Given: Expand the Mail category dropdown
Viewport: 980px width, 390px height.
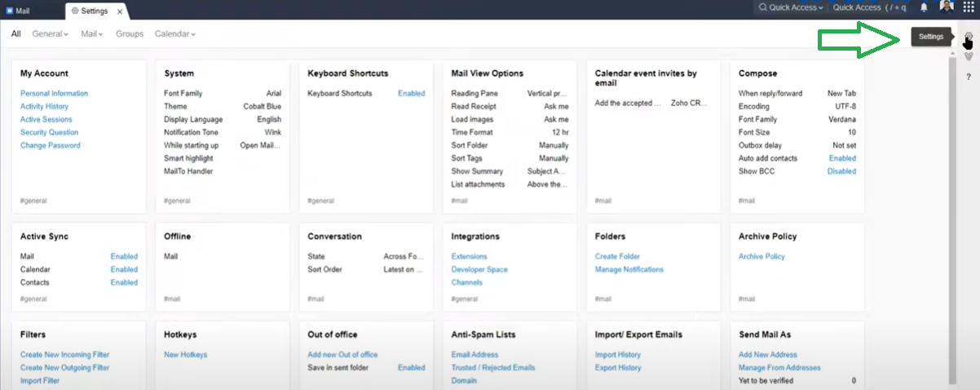Looking at the screenshot, I should pos(92,34).
